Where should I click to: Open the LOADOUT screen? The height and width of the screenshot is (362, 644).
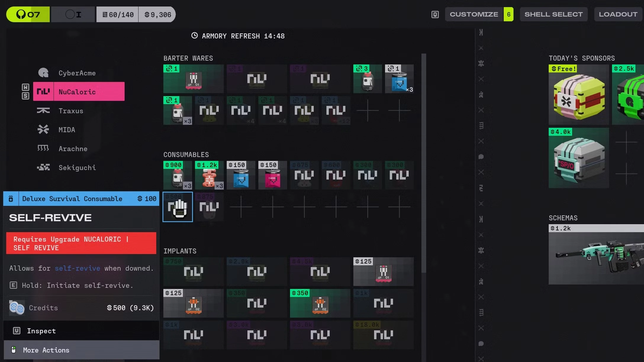click(618, 14)
